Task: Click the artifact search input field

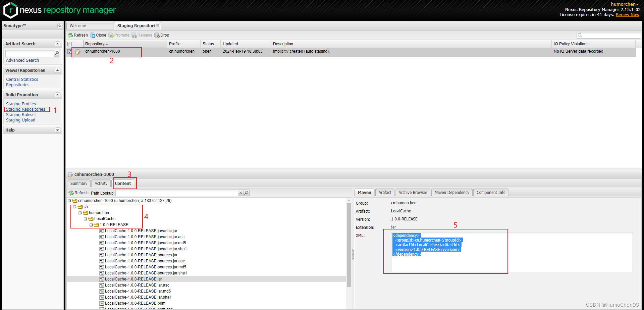Action: 30,53
